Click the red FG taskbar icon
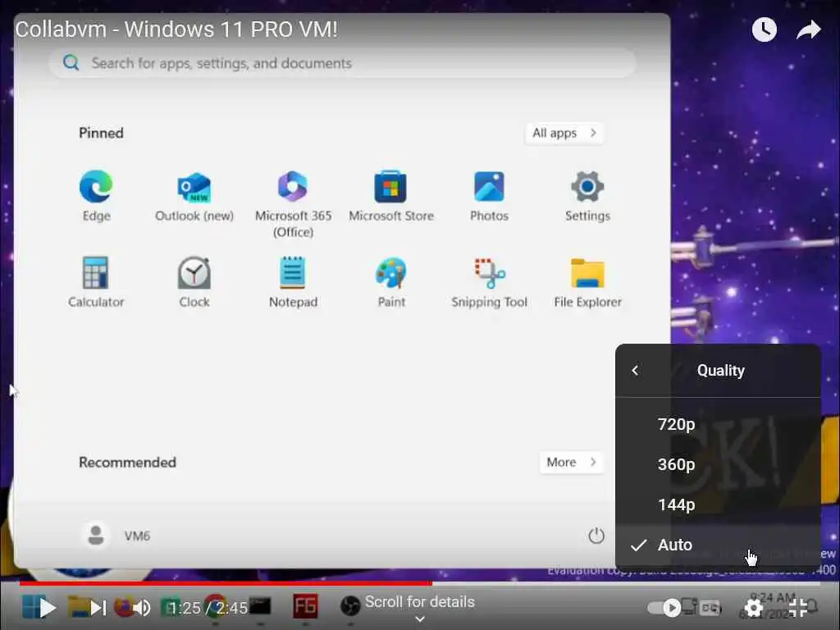The height and width of the screenshot is (630, 840). (x=305, y=606)
